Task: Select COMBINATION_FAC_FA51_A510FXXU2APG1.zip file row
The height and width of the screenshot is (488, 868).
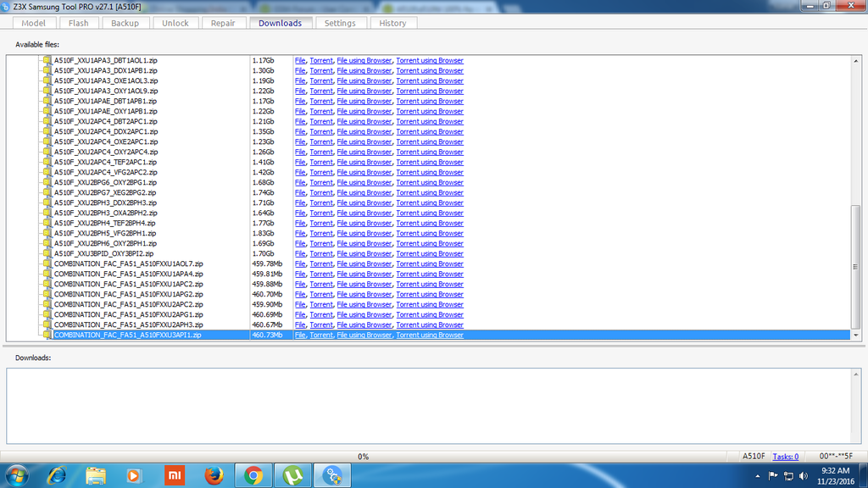Action: tap(129, 315)
